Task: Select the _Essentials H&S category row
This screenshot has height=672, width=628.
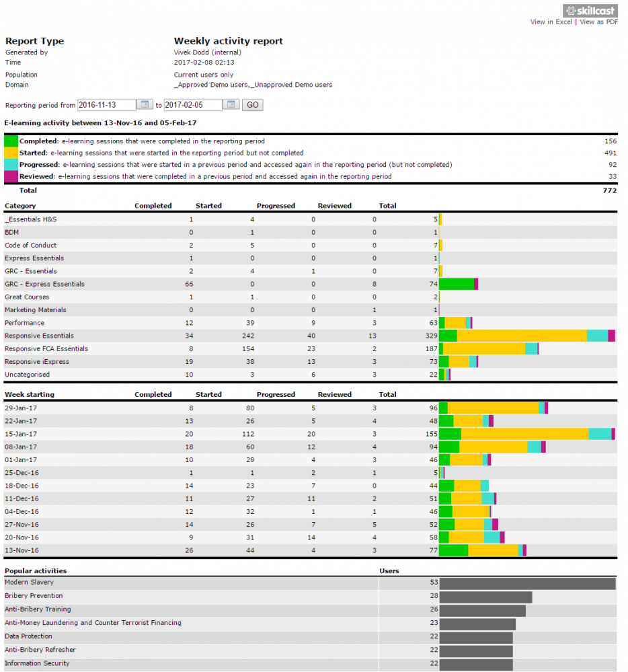Action: click(x=311, y=219)
